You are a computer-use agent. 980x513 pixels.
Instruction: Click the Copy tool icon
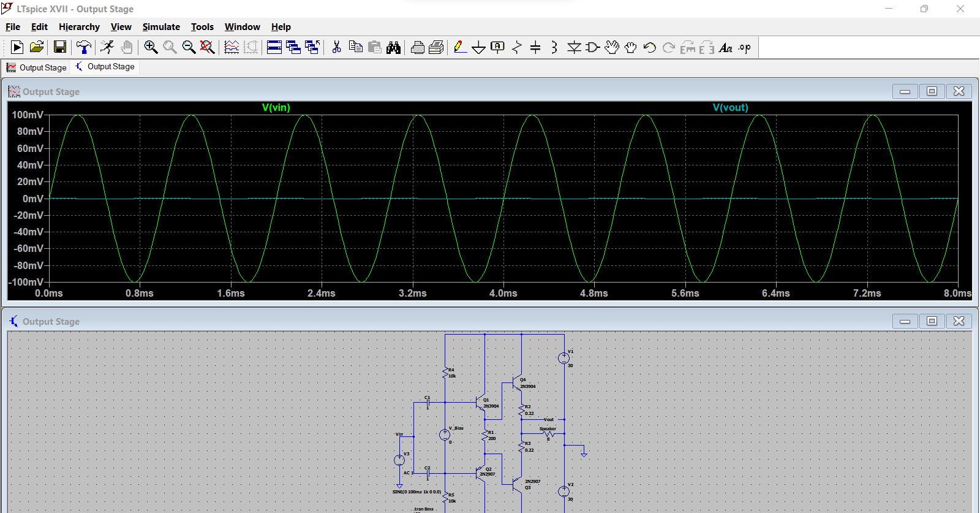point(355,47)
